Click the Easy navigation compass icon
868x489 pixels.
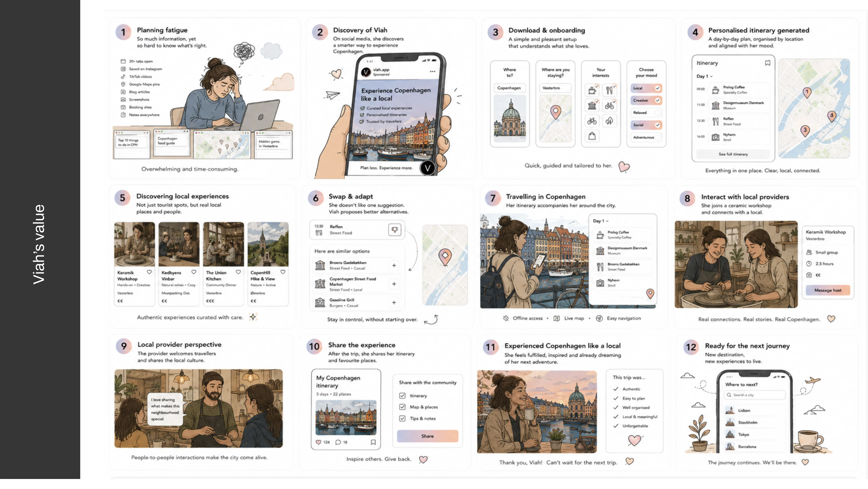(599, 318)
